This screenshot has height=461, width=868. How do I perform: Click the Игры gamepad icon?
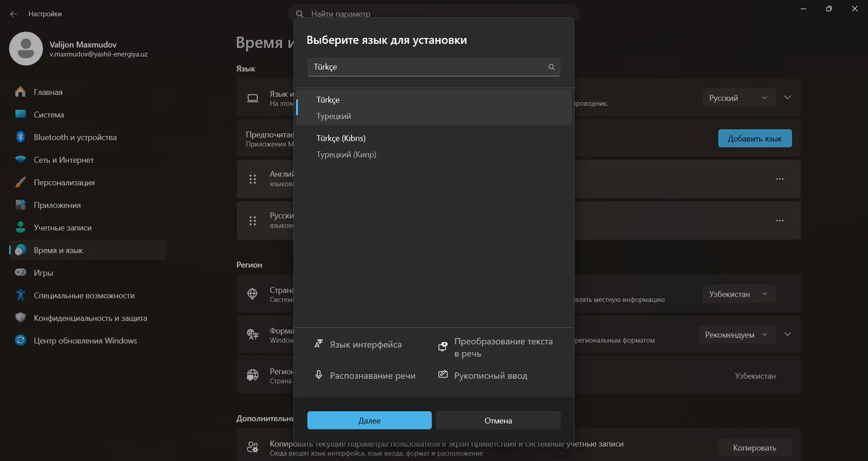coord(21,273)
